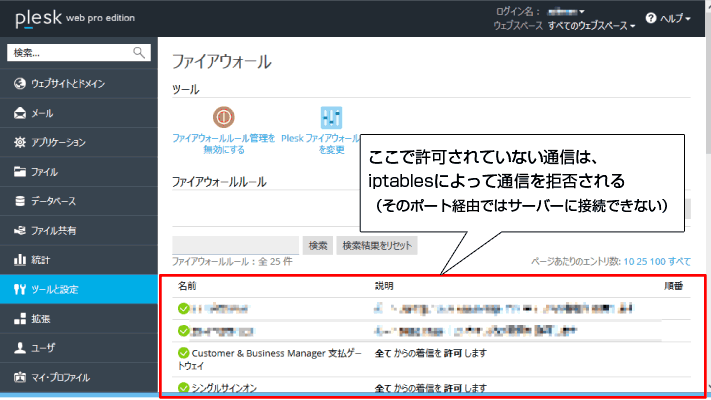Click green check icon of Customer & Business Manager row

click(x=183, y=353)
